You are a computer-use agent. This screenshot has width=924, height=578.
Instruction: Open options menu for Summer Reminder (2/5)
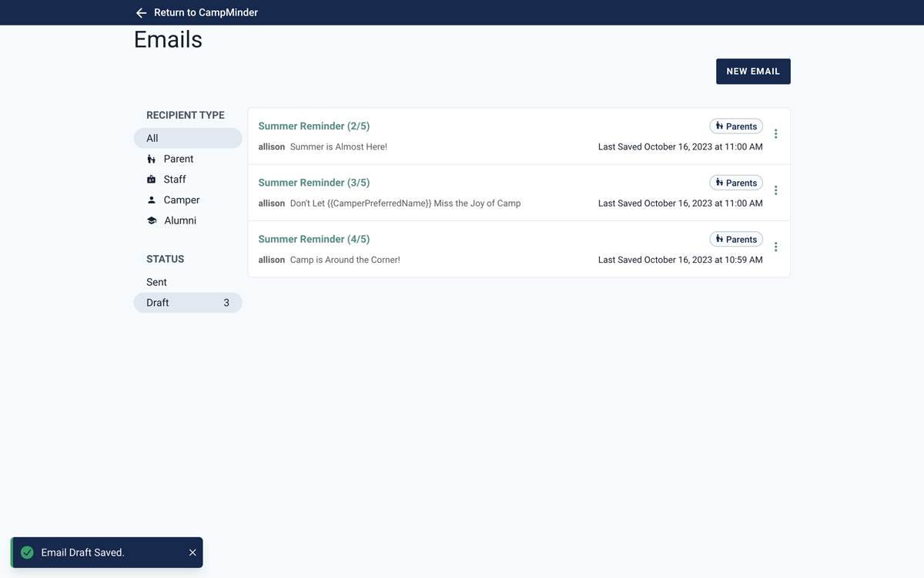775,134
